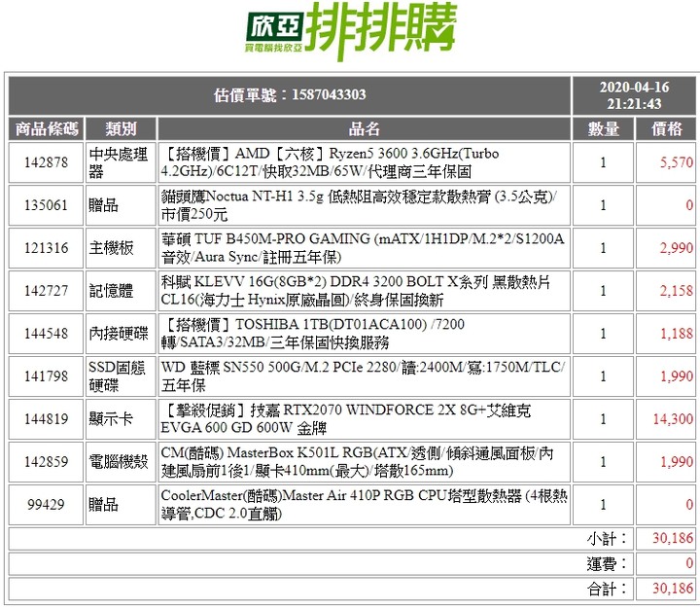Select barcode 144548
This screenshot has height=608, width=700.
pyautogui.click(x=47, y=334)
